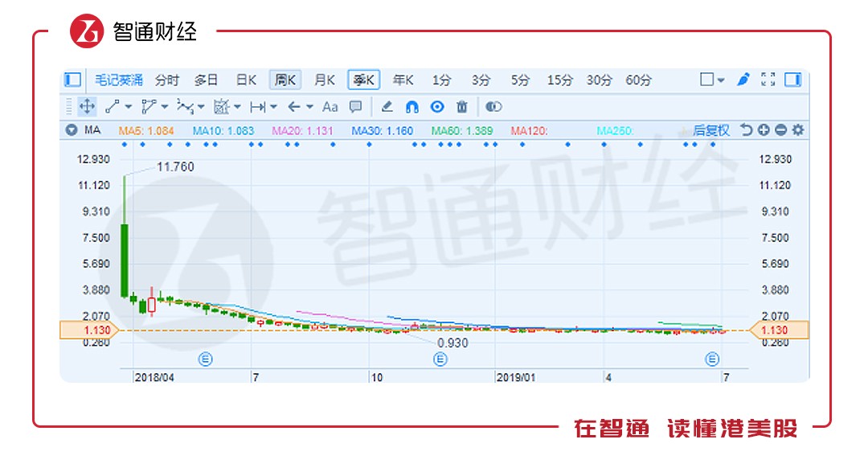Switch to 年K yearly candlestick tab
Image resolution: width=868 pixels, height=464 pixels.
(403, 80)
